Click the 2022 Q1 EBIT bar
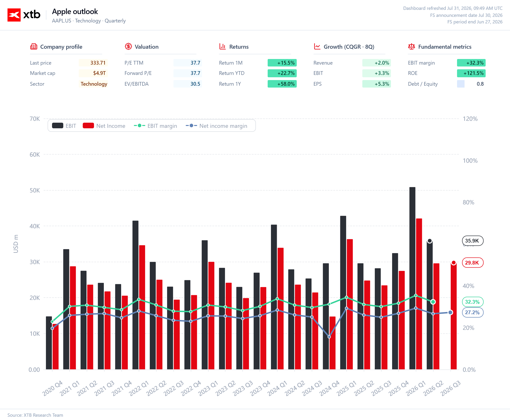The width and height of the screenshot is (510, 420). click(136, 295)
